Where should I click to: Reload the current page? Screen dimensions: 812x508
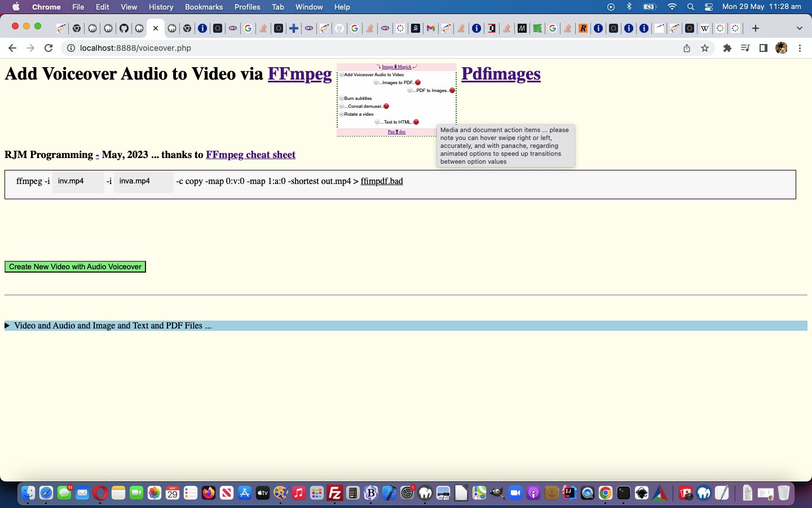48,48
